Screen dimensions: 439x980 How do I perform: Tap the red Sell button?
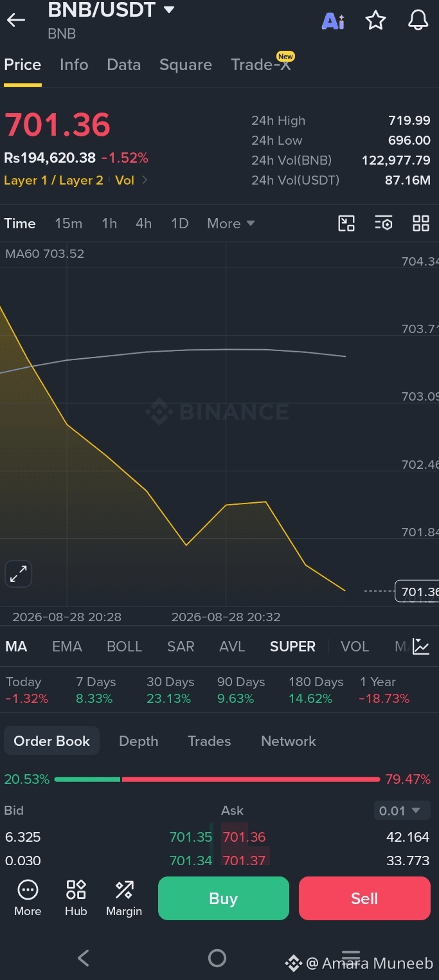click(x=364, y=898)
